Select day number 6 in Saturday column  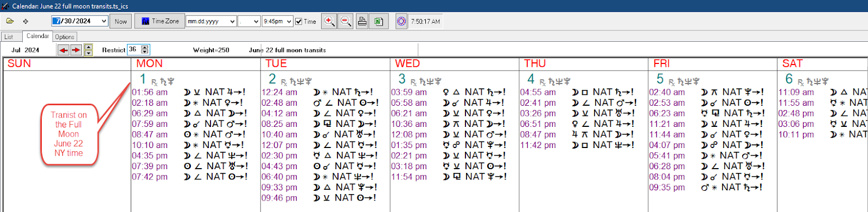pos(789,79)
